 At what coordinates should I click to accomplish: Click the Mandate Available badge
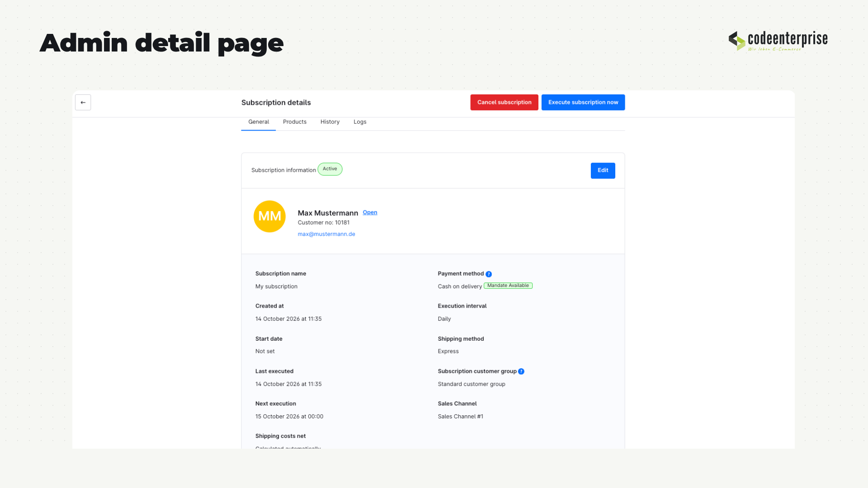[508, 286]
